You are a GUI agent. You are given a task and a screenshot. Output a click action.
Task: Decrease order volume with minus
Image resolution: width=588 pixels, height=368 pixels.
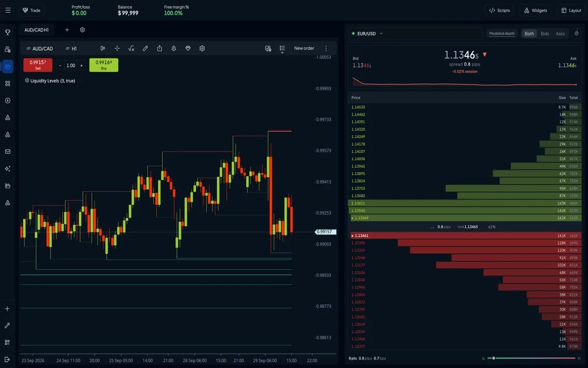click(x=60, y=65)
